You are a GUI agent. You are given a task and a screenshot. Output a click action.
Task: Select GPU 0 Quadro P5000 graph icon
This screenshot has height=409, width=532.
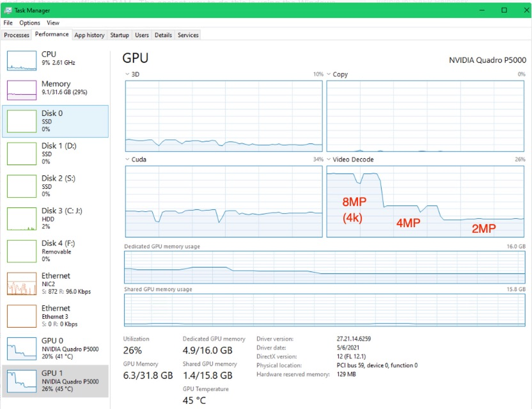click(x=22, y=348)
